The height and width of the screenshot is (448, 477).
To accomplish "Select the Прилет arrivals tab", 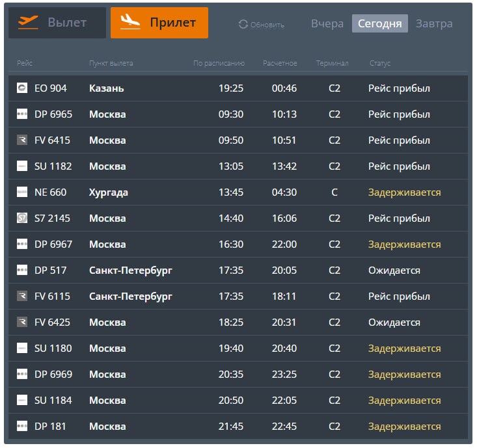I will 159,23.
